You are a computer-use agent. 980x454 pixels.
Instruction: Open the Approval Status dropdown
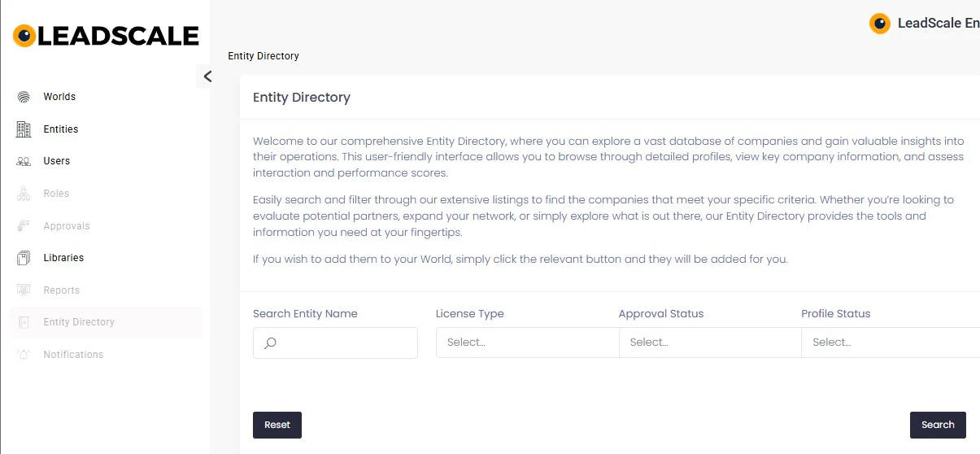point(709,343)
